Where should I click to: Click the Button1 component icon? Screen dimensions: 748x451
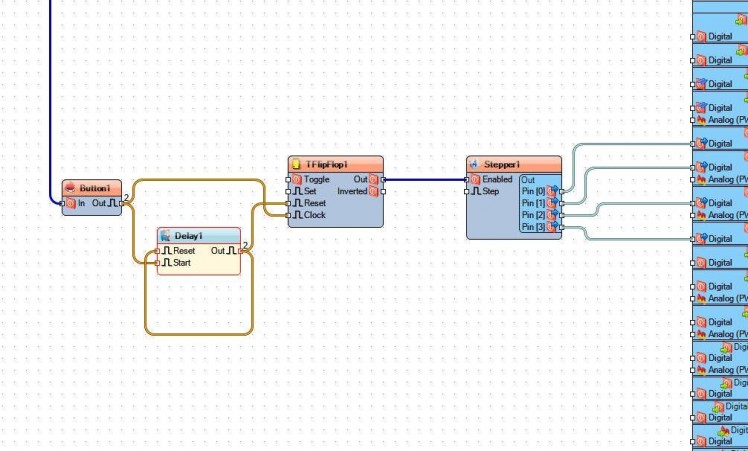[70, 188]
